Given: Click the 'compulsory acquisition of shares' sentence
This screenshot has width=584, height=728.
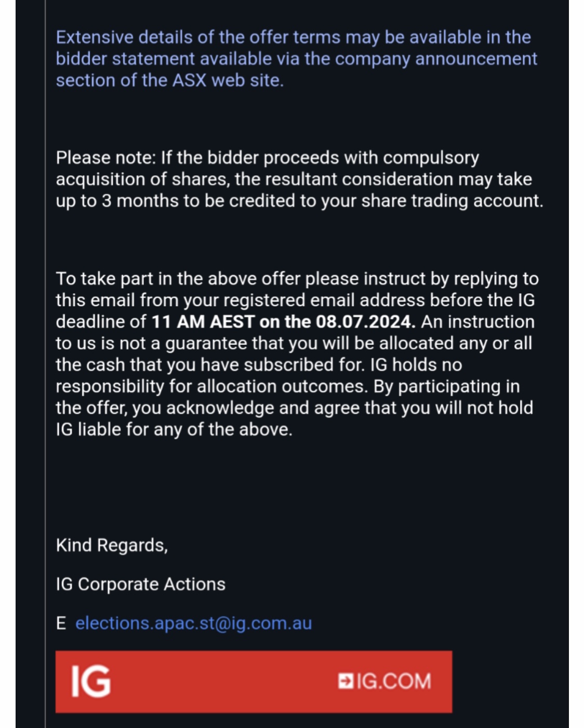Looking at the screenshot, I should [268, 168].
